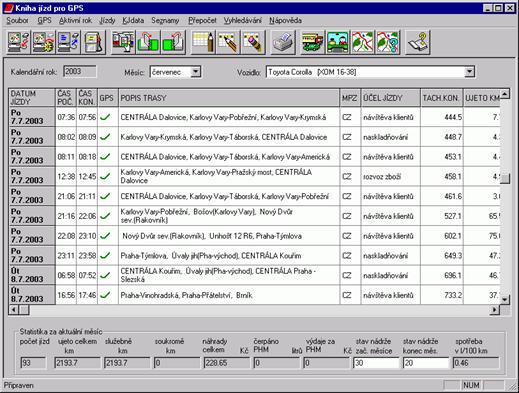519x393 pixels.
Task: Click the MPZ column header
Action: (350, 98)
